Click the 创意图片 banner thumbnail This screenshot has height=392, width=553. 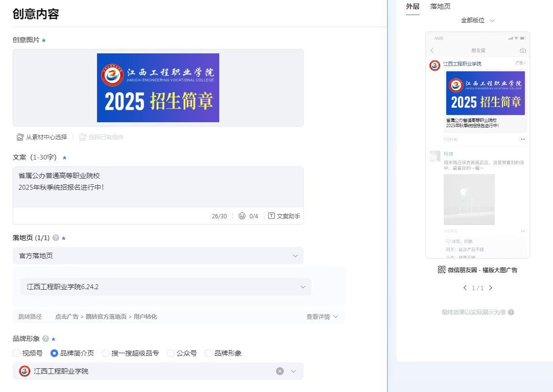click(158, 88)
